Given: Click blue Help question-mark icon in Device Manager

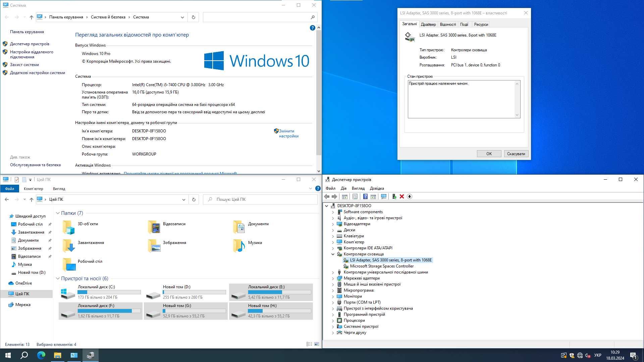Looking at the screenshot, I should click(x=365, y=197).
